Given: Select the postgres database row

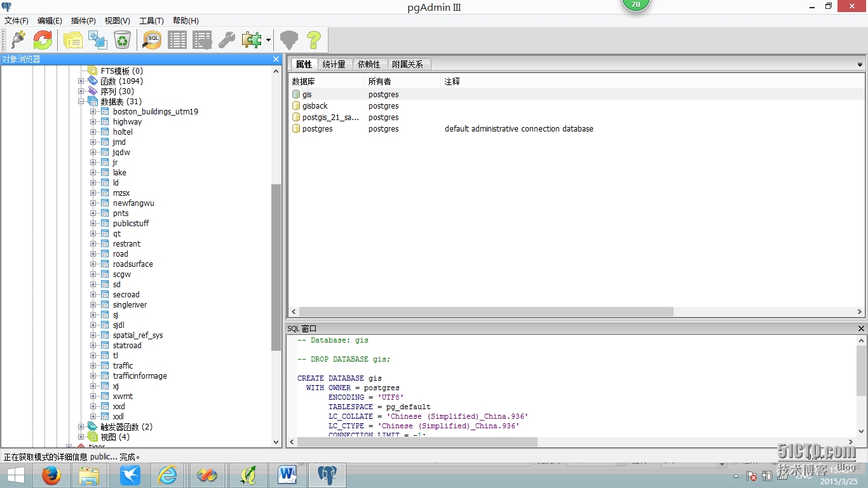Looking at the screenshot, I should [576, 129].
